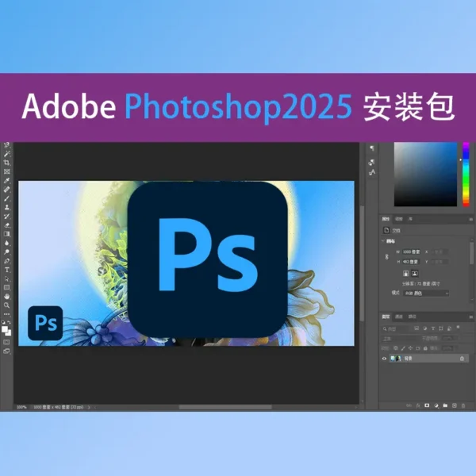476x476 pixels.
Task: Select the Crop tool
Action: pyautogui.click(x=6, y=163)
